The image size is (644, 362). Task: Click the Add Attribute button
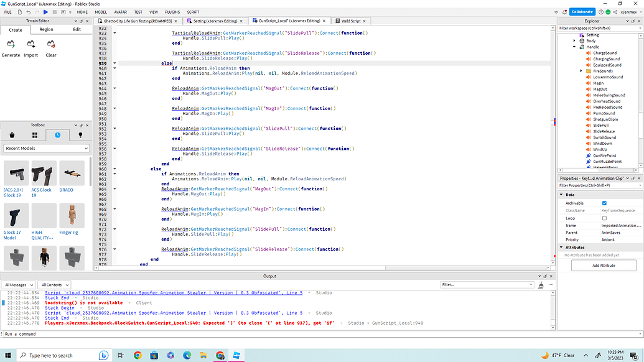coord(603,265)
